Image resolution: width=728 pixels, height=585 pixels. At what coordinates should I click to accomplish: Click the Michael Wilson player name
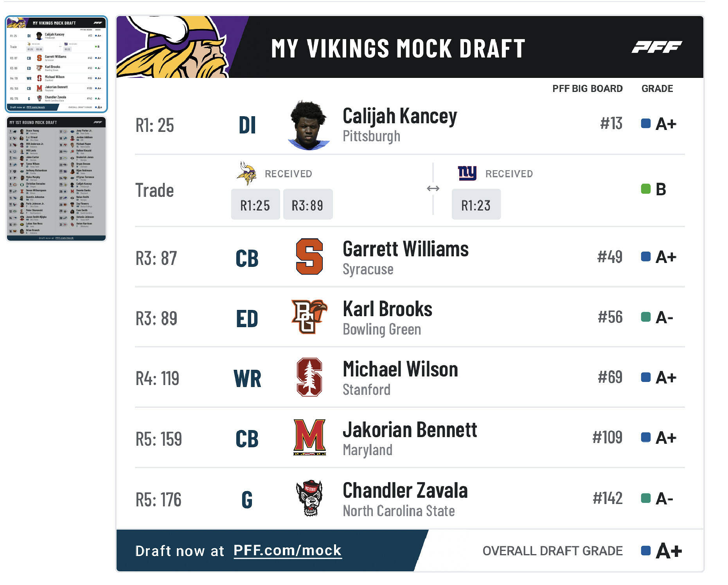click(400, 369)
